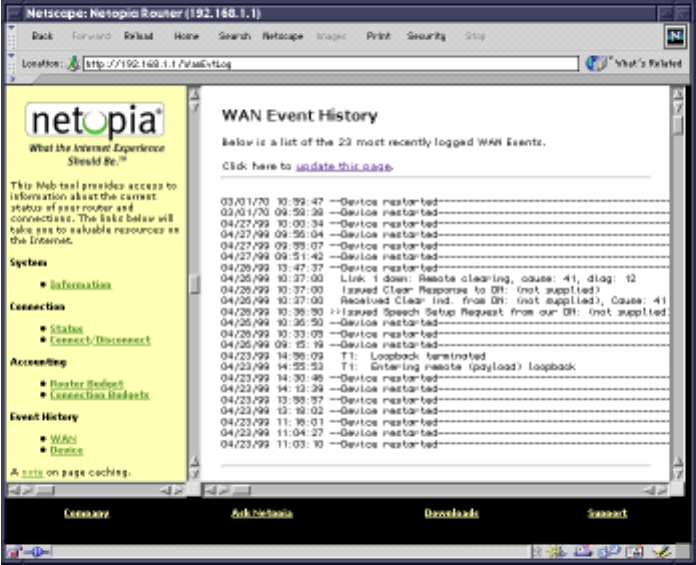Click the Location URL field
The width and height of the screenshot is (696, 565).
pos(330,63)
